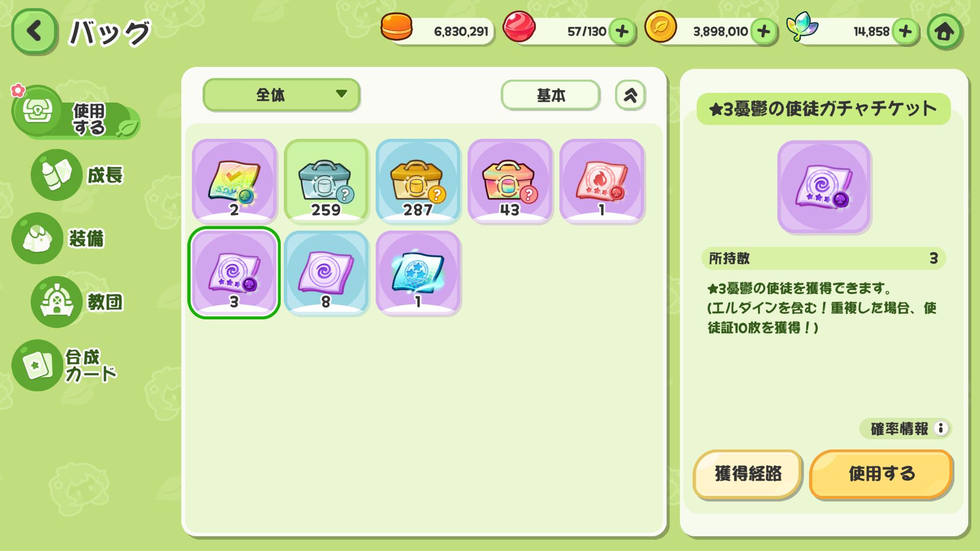Select the rainbow ticket item with count 2
Viewport: 980px width, 551px height.
pos(234,181)
